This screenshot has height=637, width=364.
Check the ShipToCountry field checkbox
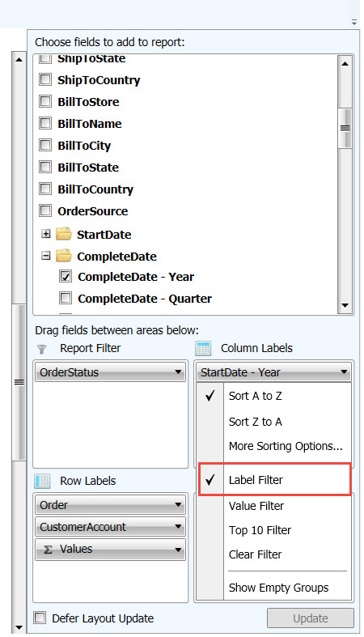tap(45, 79)
